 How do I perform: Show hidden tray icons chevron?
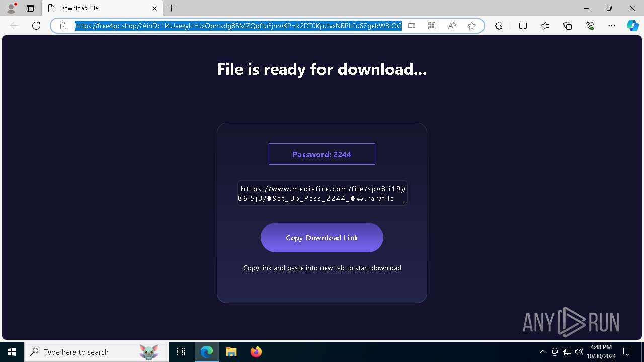[542, 352]
